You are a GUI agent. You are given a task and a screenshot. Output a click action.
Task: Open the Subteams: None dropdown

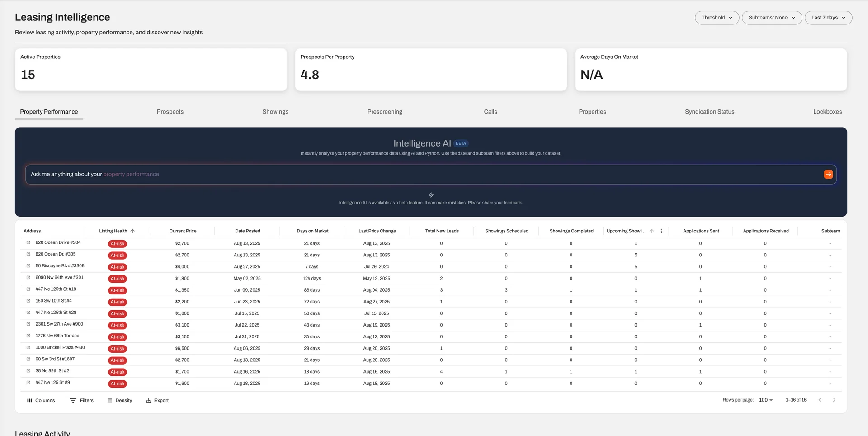point(772,18)
